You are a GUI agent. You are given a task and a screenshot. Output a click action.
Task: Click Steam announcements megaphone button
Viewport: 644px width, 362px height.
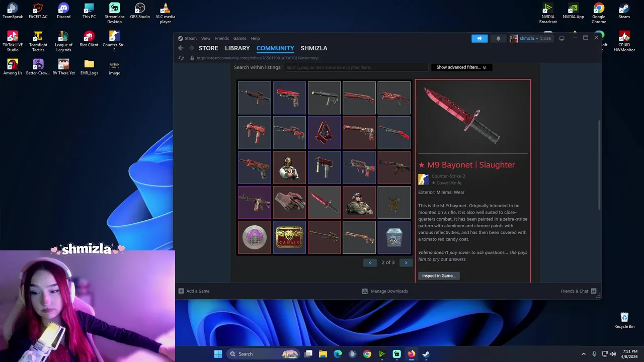479,38
